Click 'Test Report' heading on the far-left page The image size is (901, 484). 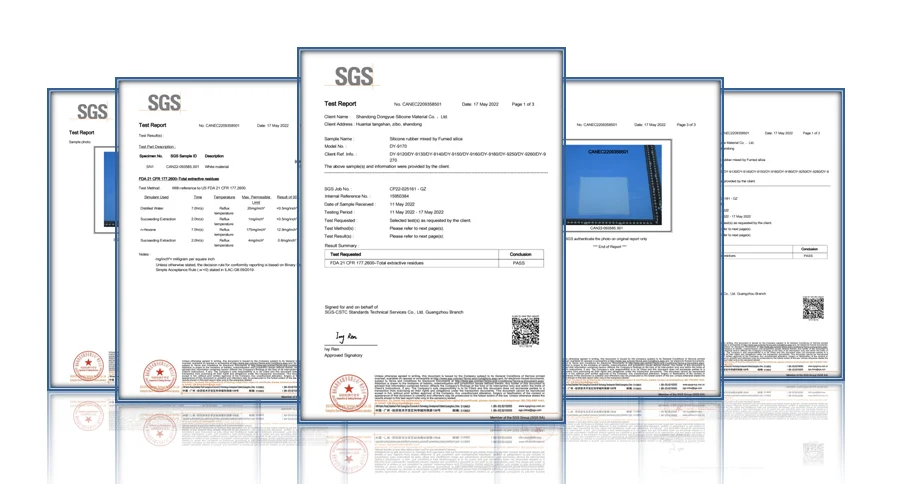(82, 132)
